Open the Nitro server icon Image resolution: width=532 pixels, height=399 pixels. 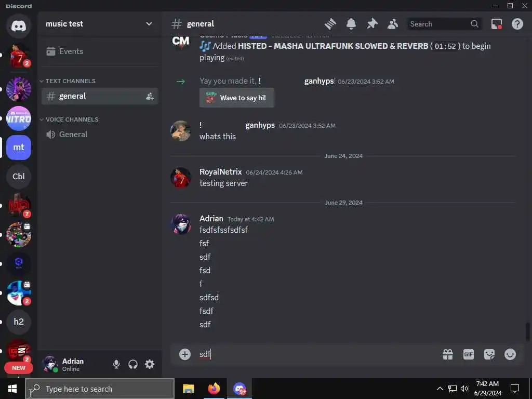click(x=19, y=118)
